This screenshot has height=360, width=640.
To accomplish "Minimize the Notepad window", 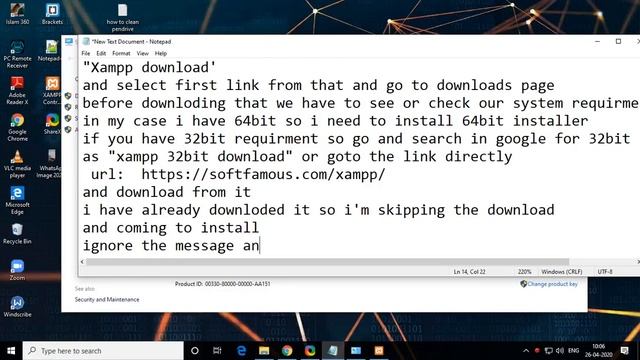I will (x=597, y=41).
